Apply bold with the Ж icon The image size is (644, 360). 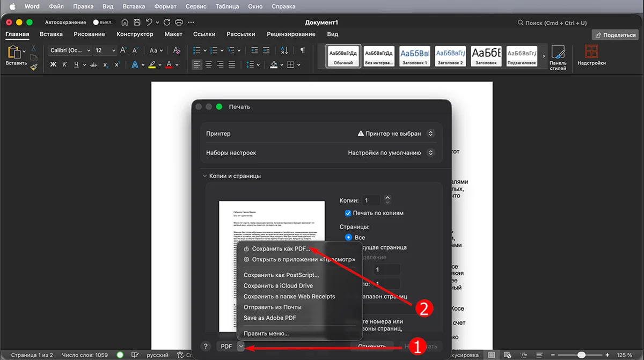(53, 64)
